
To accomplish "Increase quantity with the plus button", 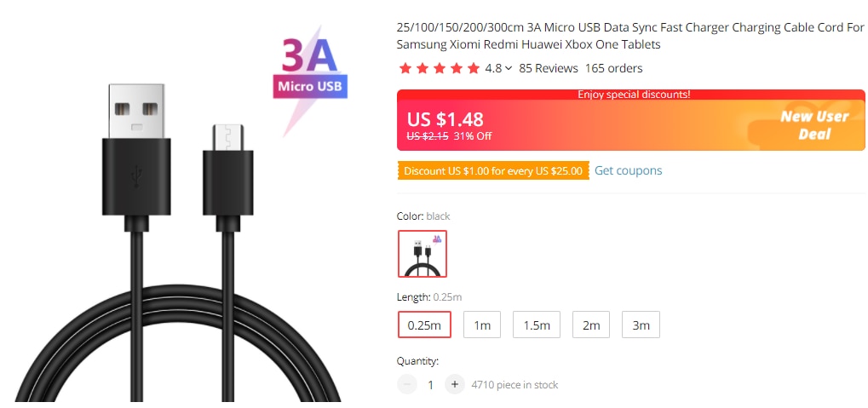I will point(455,384).
